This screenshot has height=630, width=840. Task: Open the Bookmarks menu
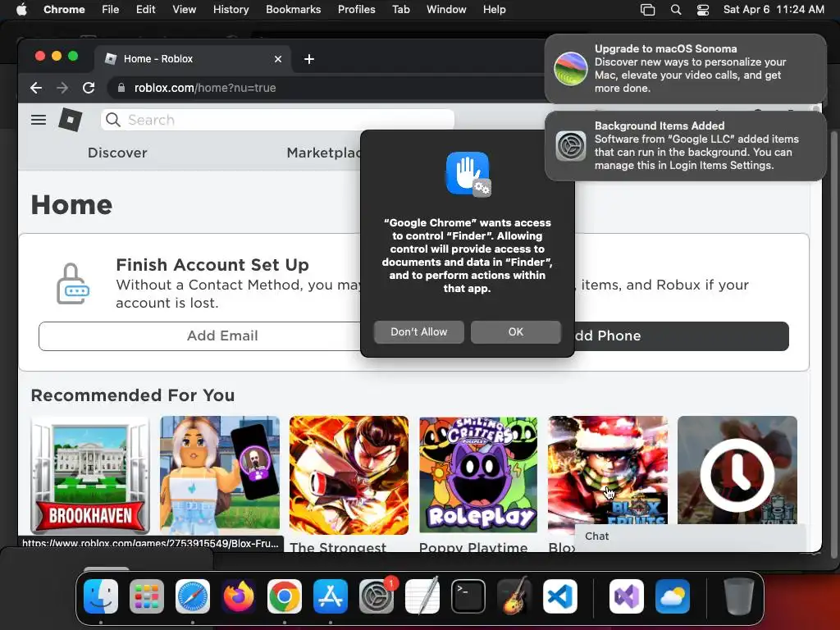click(x=293, y=10)
